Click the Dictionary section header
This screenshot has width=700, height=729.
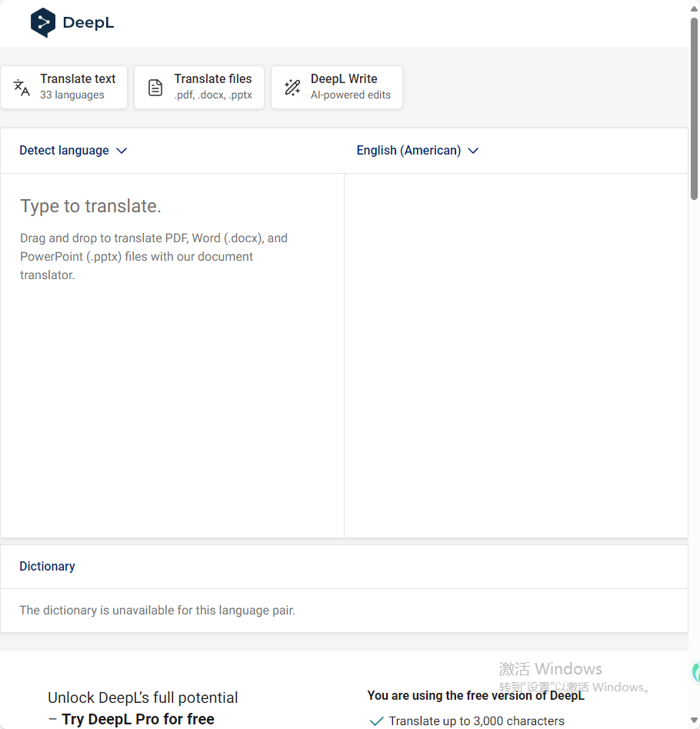(47, 566)
